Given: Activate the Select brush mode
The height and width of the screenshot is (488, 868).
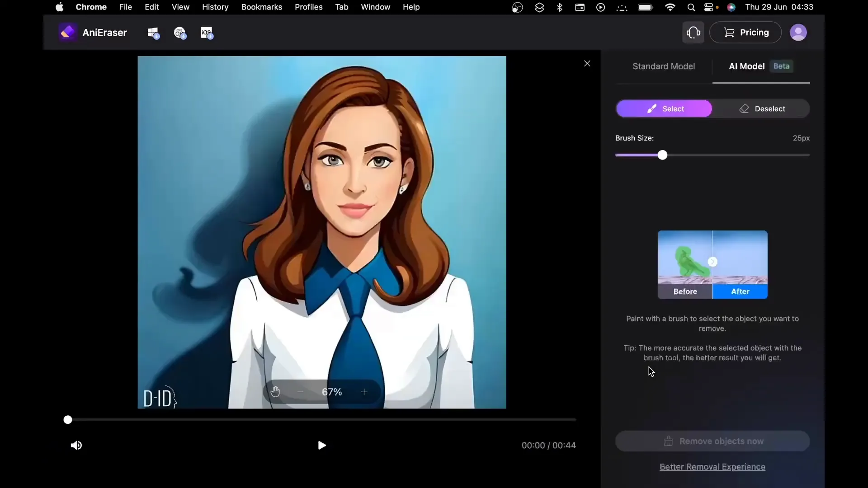Looking at the screenshot, I should click(x=664, y=109).
